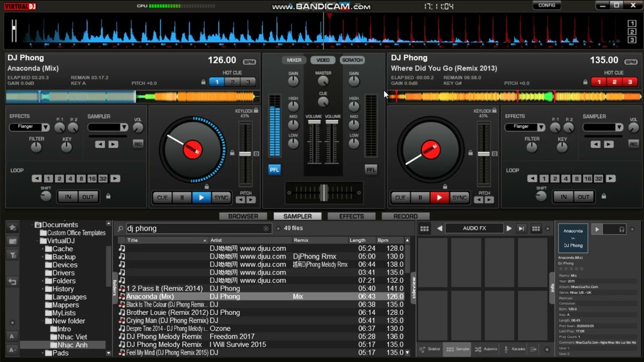Click left deck CUE button
This screenshot has width=644, height=362.
pyautogui.click(x=162, y=198)
